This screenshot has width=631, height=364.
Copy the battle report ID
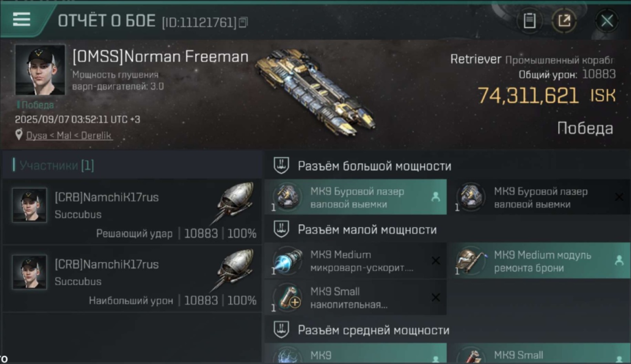(243, 22)
